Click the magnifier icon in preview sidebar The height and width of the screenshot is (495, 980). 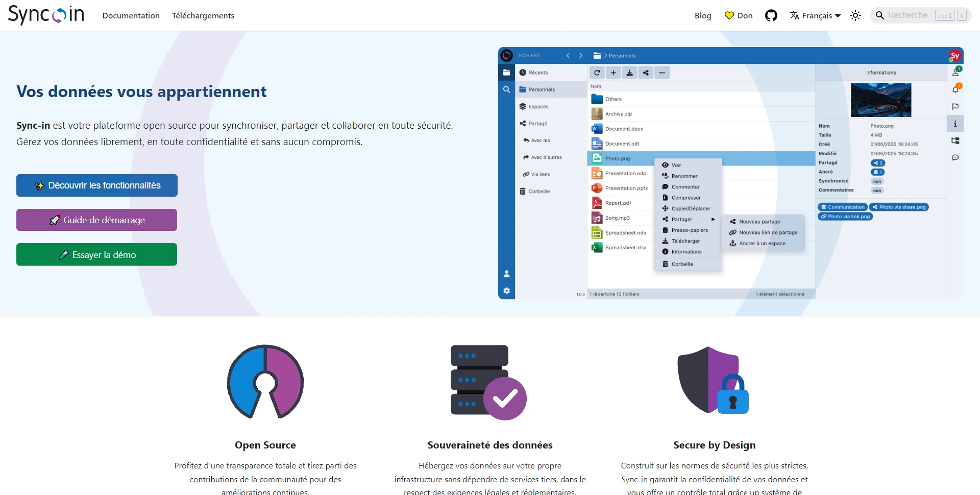click(506, 89)
